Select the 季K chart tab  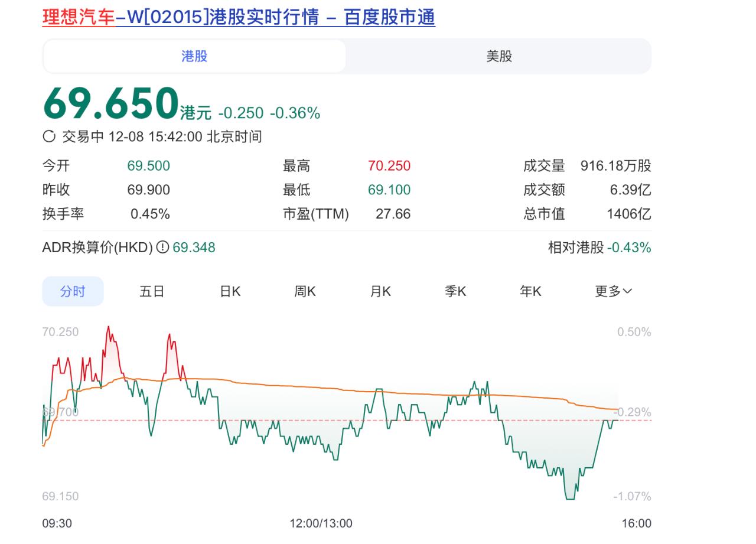click(x=455, y=291)
